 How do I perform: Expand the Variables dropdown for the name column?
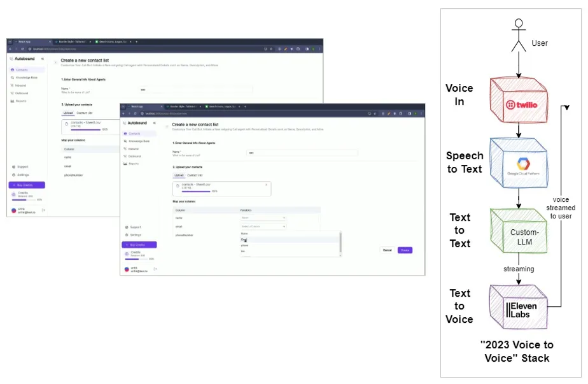263,218
